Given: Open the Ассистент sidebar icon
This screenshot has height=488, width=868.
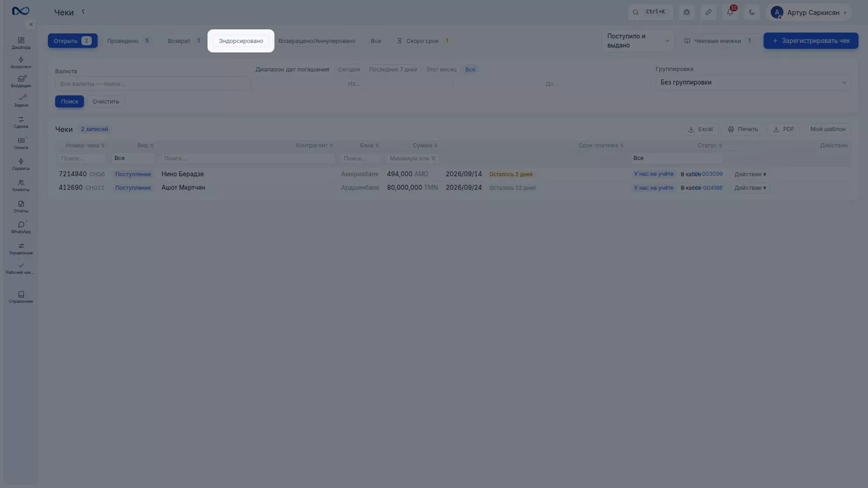Looking at the screenshot, I should pyautogui.click(x=21, y=63).
